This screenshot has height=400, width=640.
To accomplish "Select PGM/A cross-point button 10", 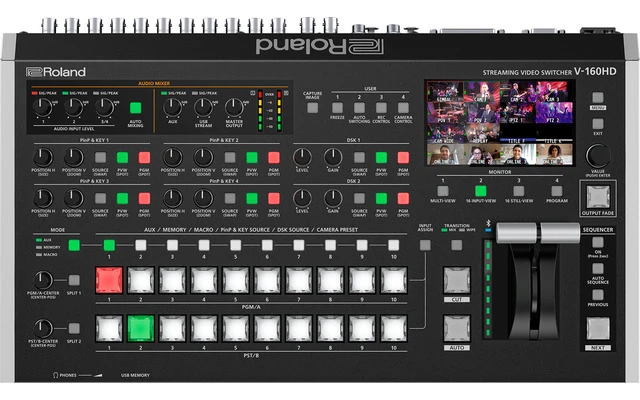I will tap(393, 280).
